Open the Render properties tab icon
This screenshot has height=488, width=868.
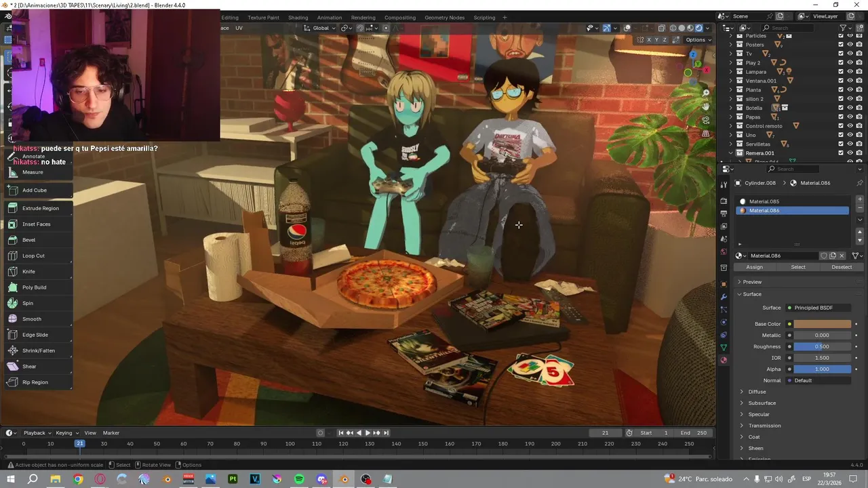(x=724, y=201)
